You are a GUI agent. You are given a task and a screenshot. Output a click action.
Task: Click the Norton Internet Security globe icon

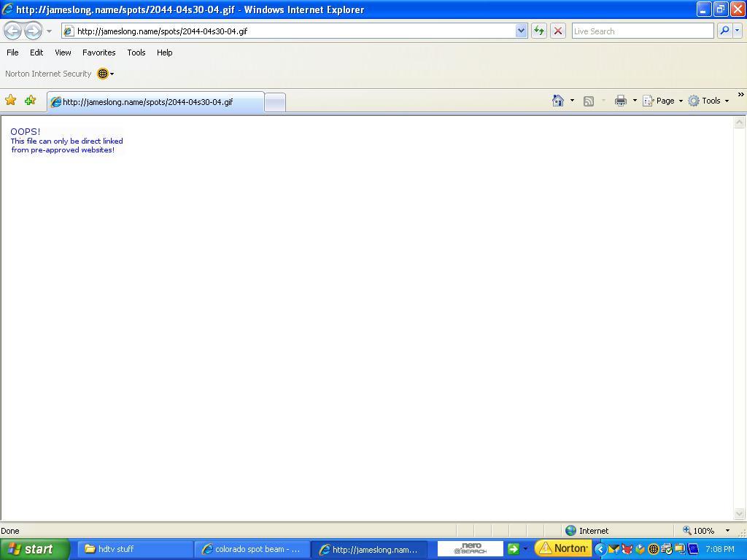pyautogui.click(x=102, y=74)
